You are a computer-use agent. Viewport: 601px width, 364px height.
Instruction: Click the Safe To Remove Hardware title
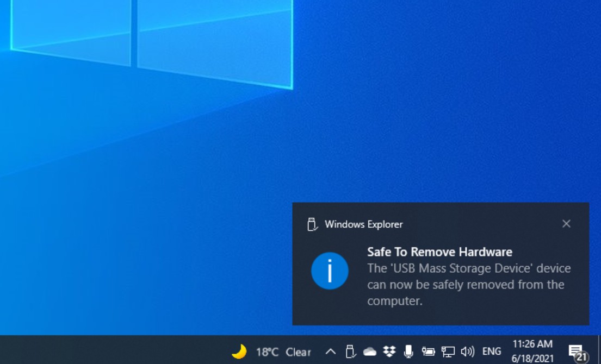click(439, 252)
